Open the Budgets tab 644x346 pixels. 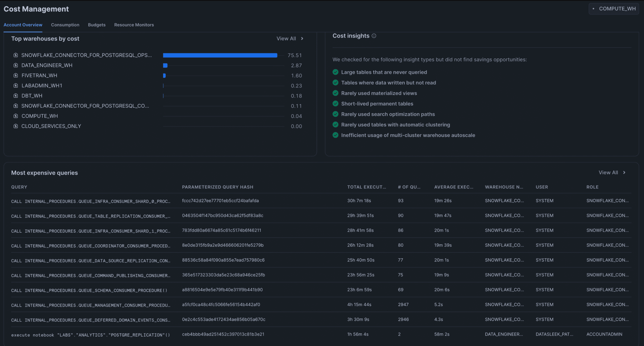click(x=97, y=25)
